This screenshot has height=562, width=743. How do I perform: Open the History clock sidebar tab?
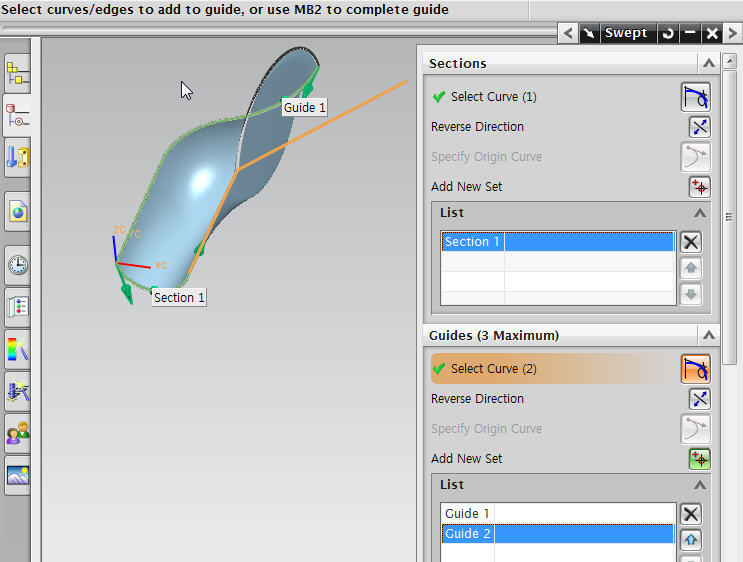18,264
